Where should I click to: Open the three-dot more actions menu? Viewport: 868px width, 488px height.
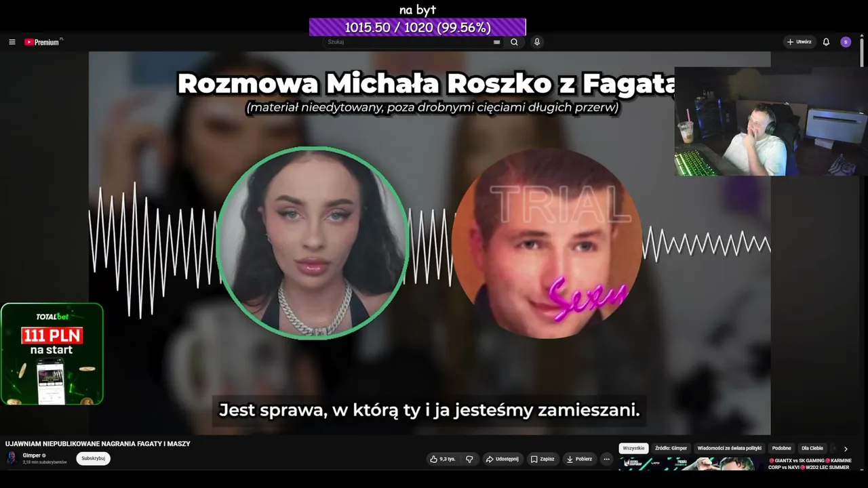[607, 459]
